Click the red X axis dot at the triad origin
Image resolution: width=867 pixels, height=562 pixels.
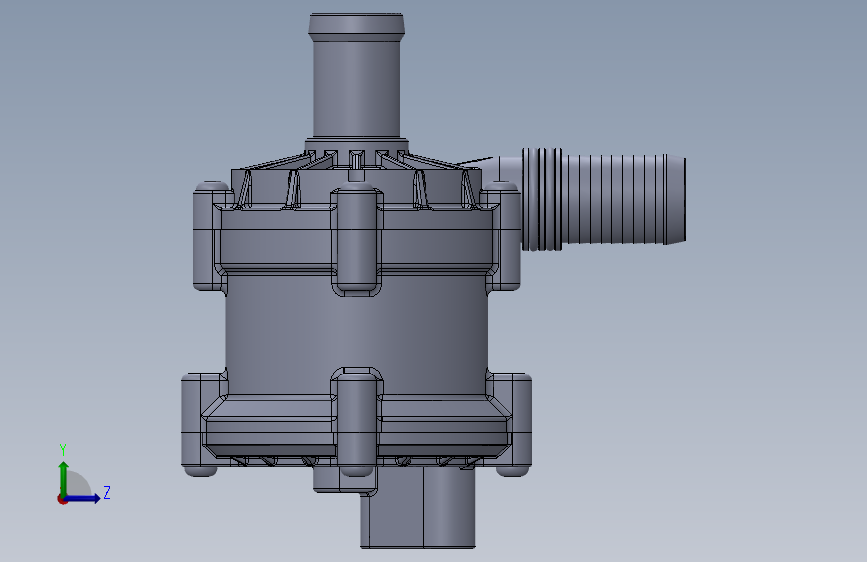point(62,499)
